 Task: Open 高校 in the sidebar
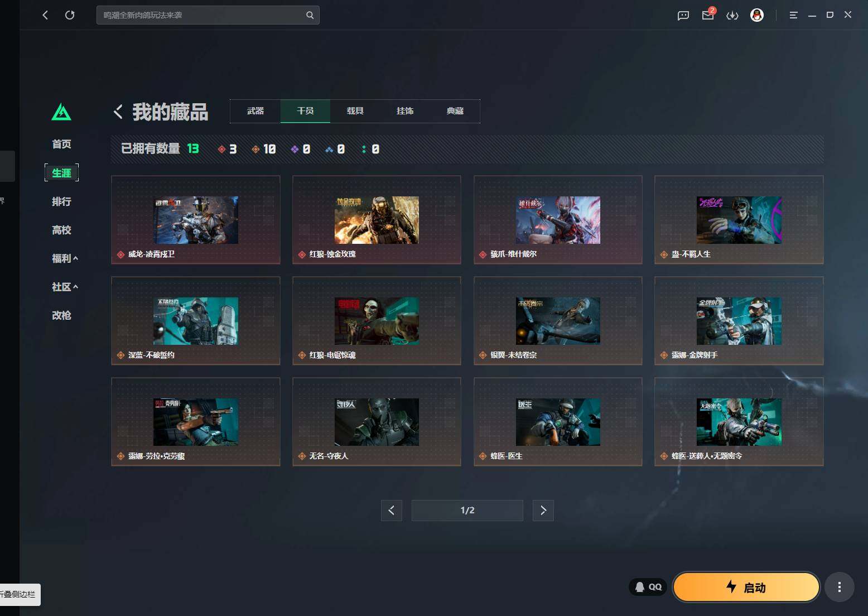coord(61,230)
